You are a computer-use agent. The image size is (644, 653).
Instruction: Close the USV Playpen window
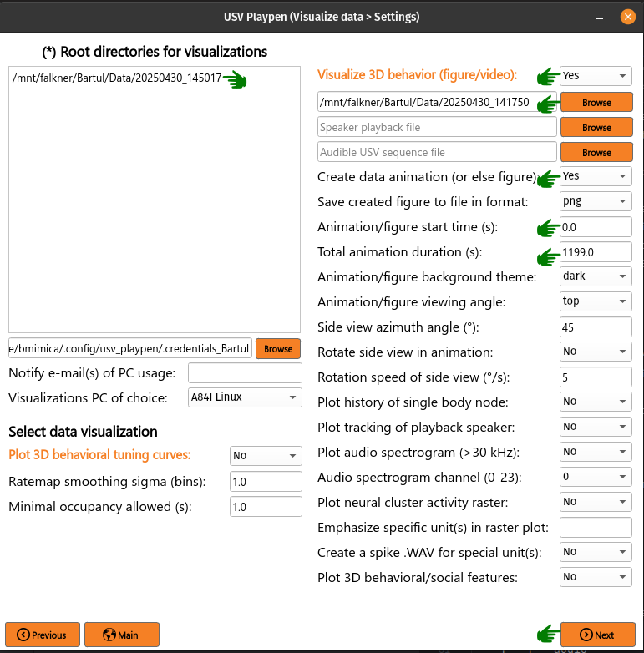click(x=628, y=17)
